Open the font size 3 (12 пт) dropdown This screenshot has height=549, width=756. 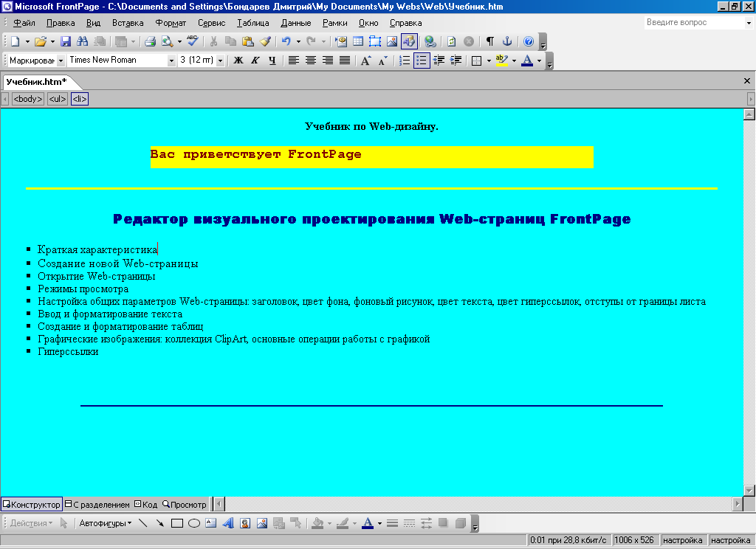220,61
